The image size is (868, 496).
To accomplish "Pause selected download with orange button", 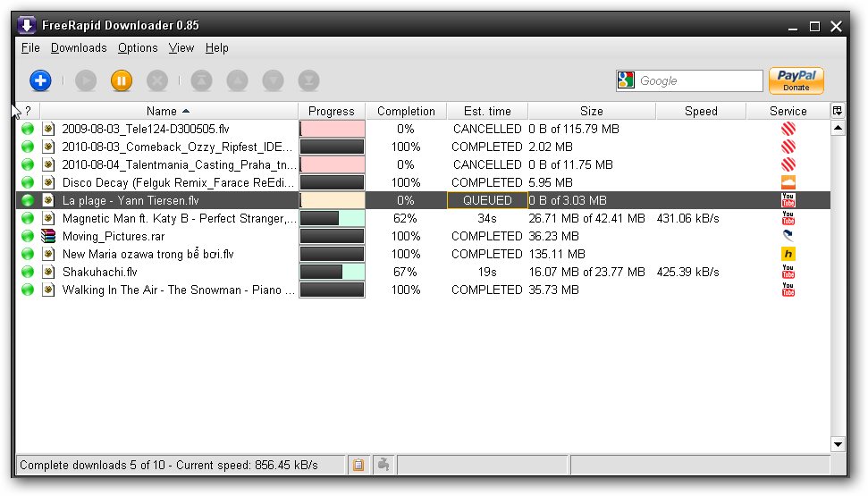I will pyautogui.click(x=122, y=80).
